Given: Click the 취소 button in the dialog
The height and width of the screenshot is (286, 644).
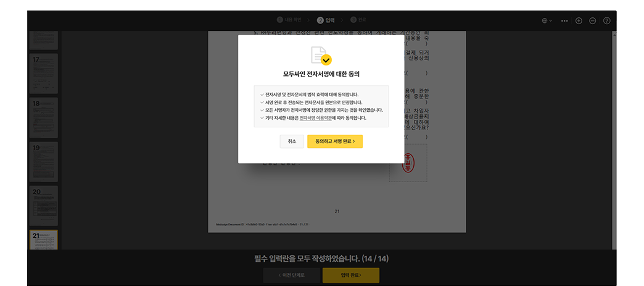Looking at the screenshot, I should click(x=292, y=141).
